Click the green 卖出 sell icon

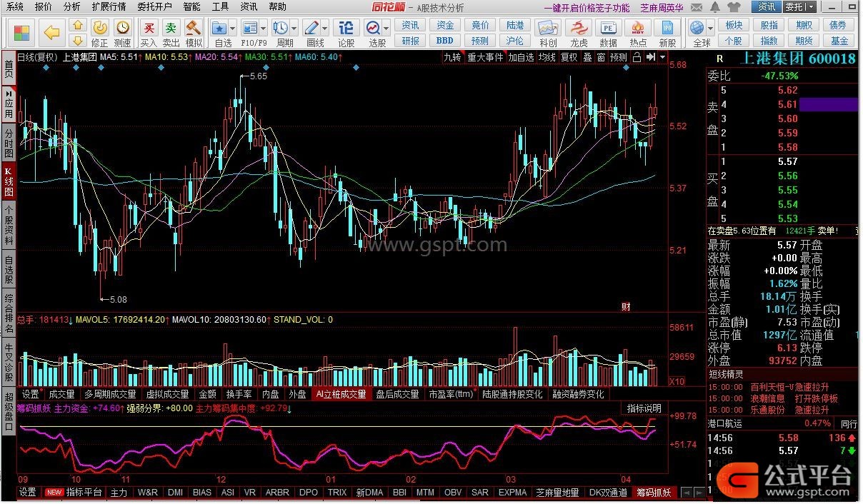tap(171, 28)
